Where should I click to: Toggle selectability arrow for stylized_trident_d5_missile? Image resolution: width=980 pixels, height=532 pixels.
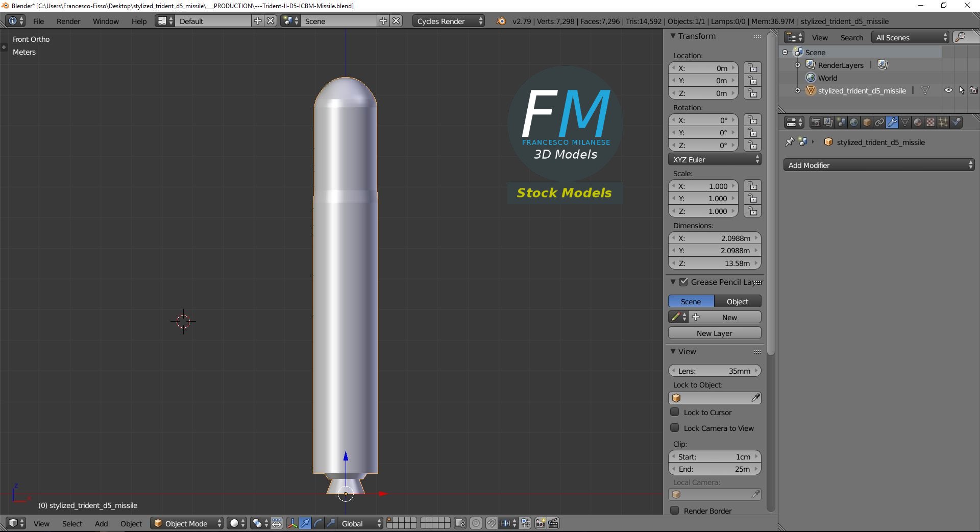pyautogui.click(x=962, y=90)
